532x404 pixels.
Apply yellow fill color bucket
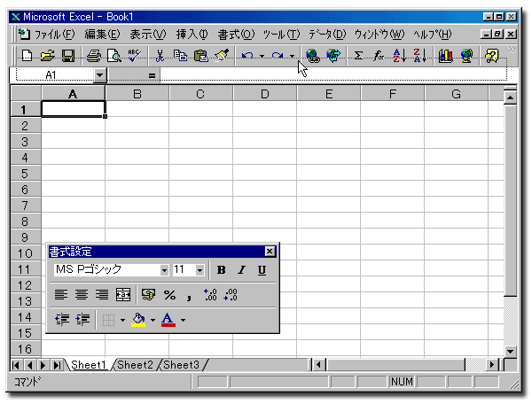(x=138, y=320)
